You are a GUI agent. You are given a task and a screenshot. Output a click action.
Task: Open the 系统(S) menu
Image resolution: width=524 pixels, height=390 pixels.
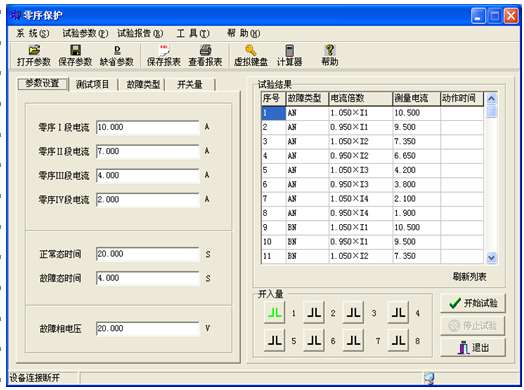[33, 33]
